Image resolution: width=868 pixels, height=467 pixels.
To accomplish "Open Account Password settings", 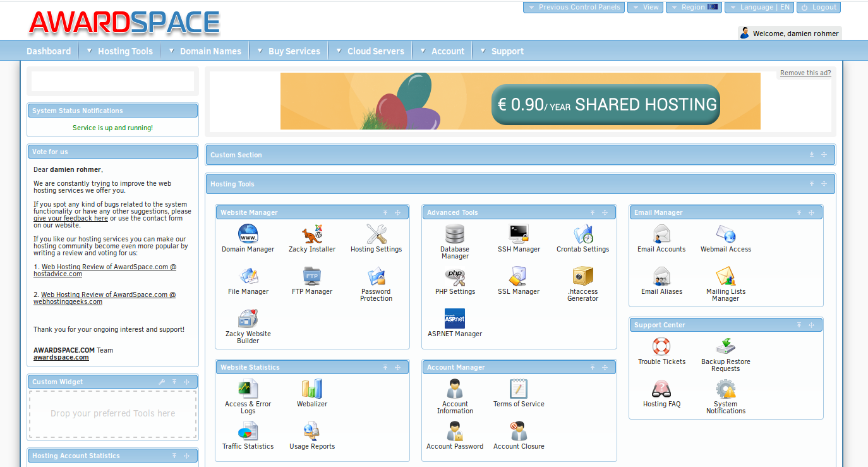I will click(455, 436).
